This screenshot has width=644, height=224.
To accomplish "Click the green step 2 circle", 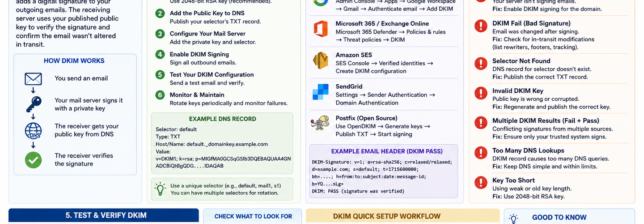I will [160, 13].
